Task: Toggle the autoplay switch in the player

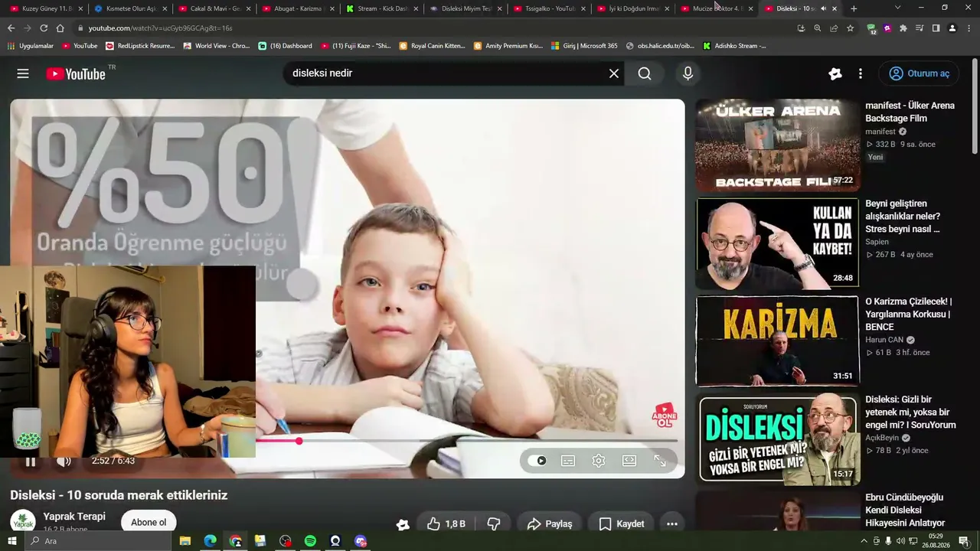Action: 537,461
